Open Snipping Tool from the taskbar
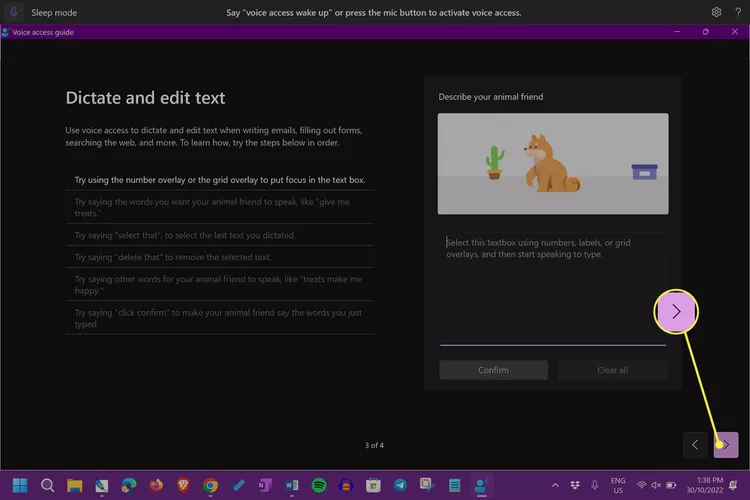 click(x=427, y=485)
